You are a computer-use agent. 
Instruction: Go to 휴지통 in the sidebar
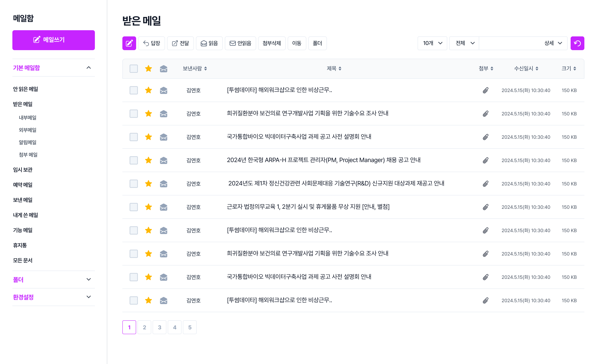(20, 245)
